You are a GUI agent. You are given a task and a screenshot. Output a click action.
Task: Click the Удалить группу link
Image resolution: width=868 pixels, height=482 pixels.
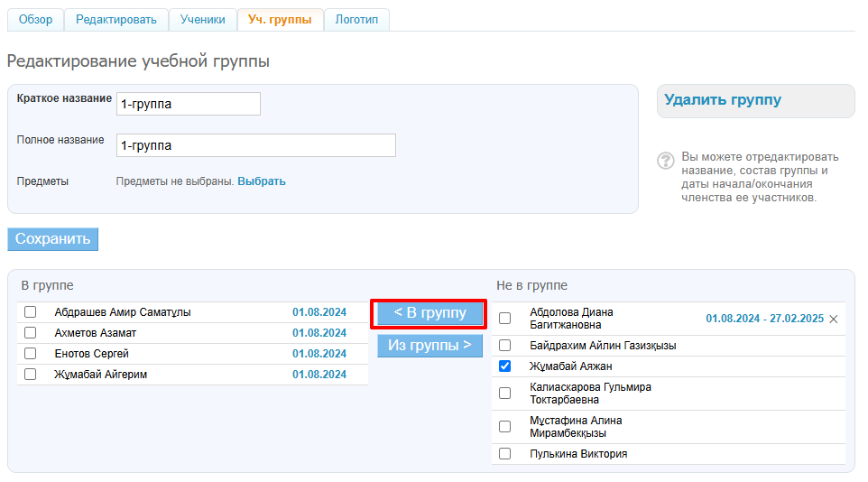(x=723, y=100)
